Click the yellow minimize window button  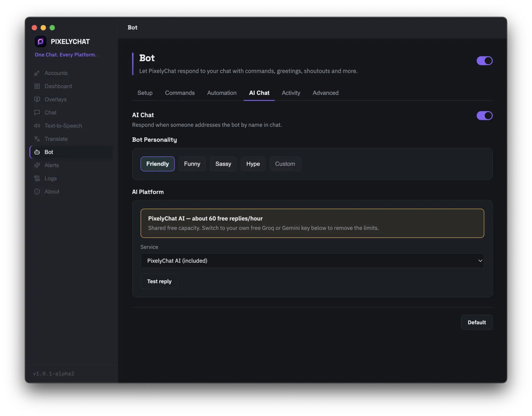(43, 28)
